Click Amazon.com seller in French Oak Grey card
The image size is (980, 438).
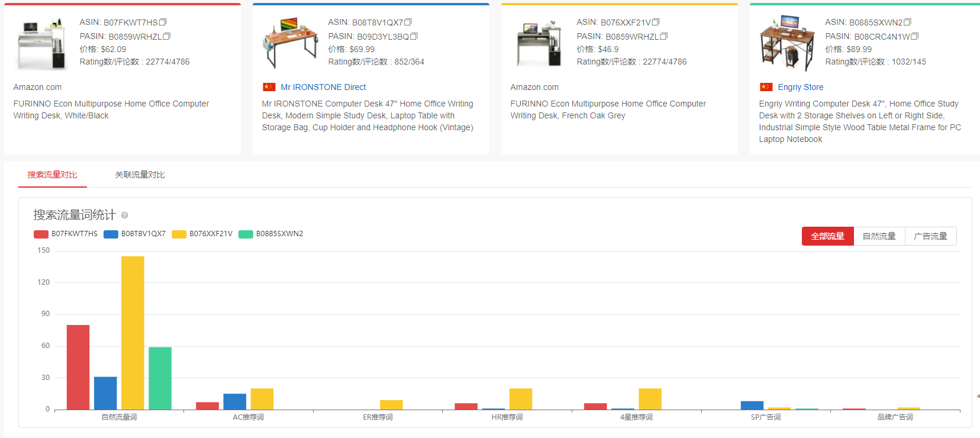click(534, 87)
